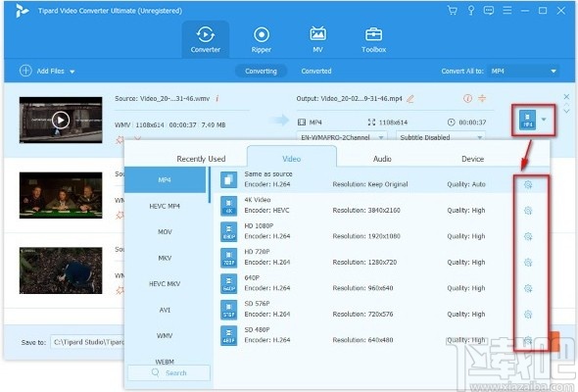Play the first video thumbnail

(x=61, y=120)
